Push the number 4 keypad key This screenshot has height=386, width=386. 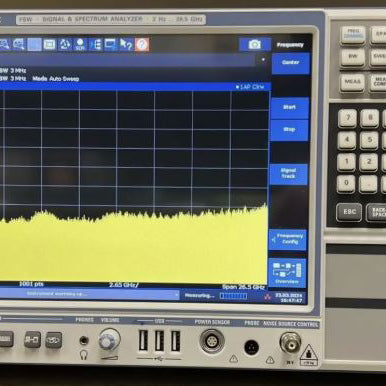(347, 140)
